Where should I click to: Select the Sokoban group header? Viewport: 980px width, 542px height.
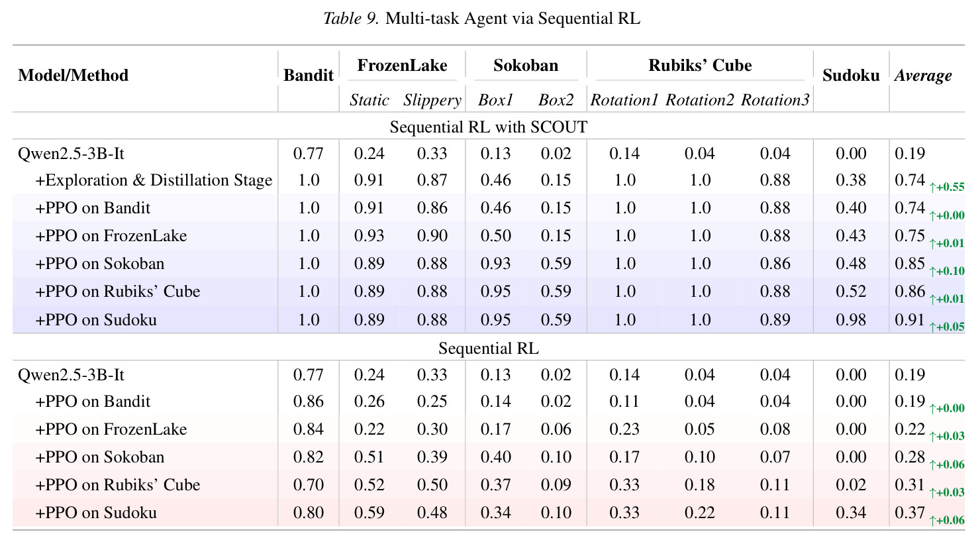[526, 66]
